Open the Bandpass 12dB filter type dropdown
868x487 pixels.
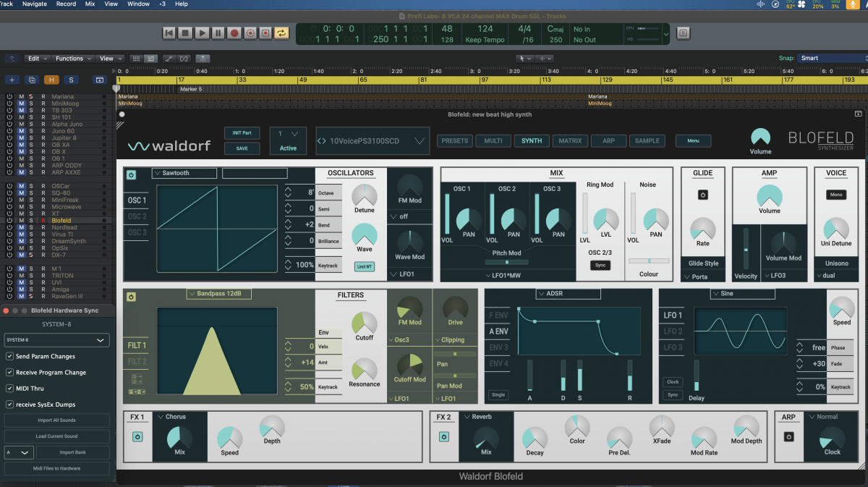pyautogui.click(x=221, y=294)
